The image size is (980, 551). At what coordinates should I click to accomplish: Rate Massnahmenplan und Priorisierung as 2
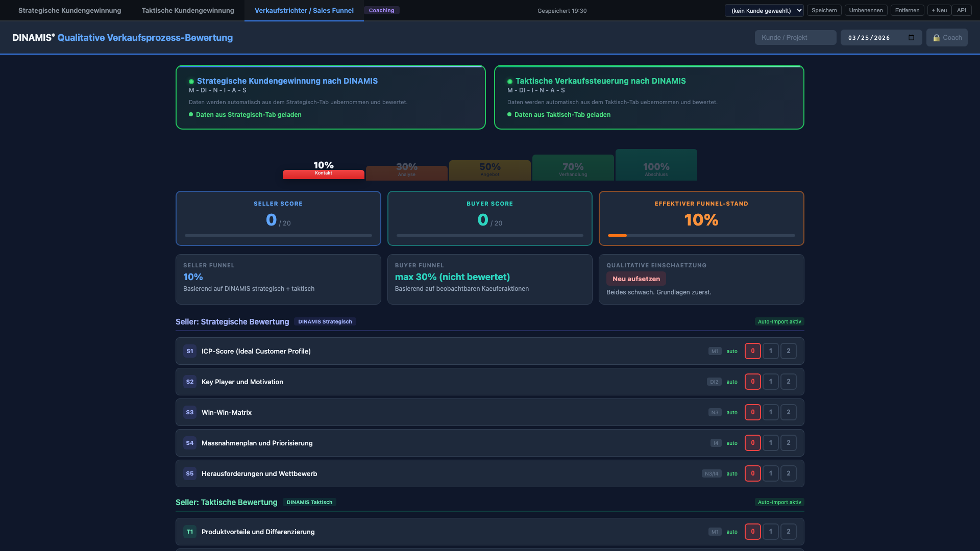click(x=788, y=443)
